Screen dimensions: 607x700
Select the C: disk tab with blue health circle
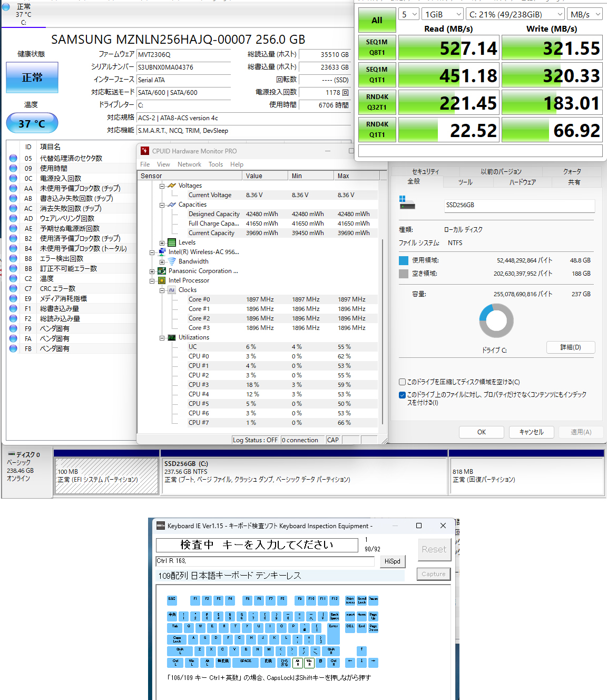(24, 14)
